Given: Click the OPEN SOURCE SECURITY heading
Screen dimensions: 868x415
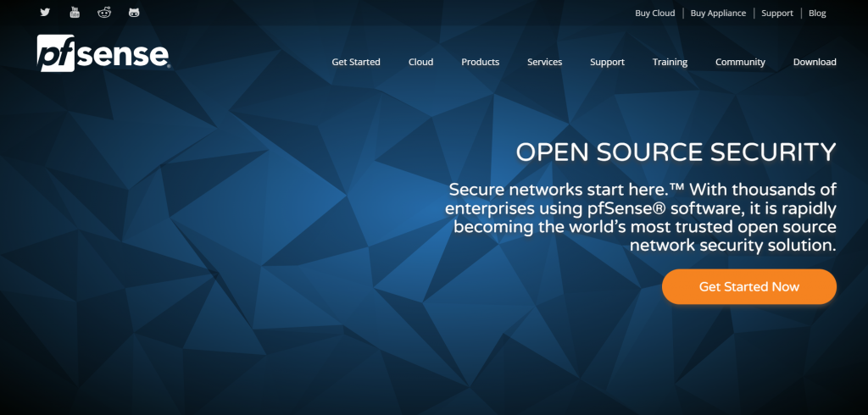Looking at the screenshot, I should point(676,152).
